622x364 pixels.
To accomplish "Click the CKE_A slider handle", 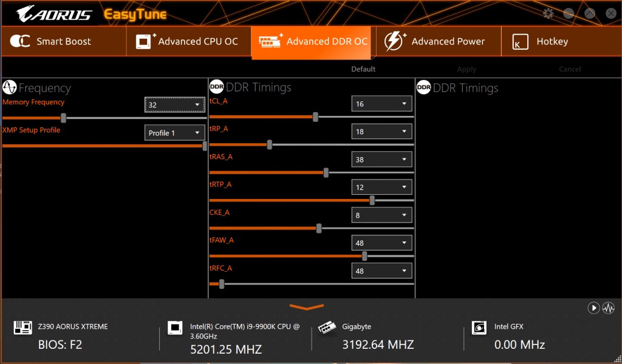I will (319, 228).
